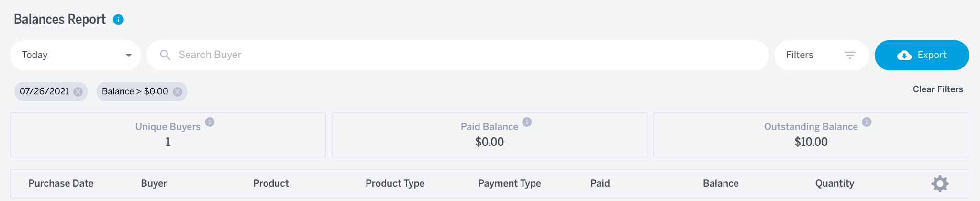Click the Unique Buyers info icon
This screenshot has height=201, width=980.
210,122
